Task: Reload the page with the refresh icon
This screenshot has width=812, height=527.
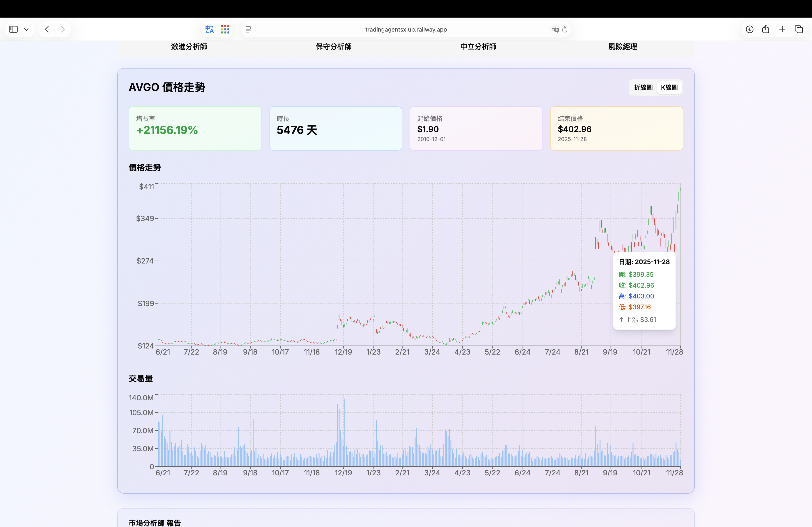Action: pyautogui.click(x=565, y=29)
